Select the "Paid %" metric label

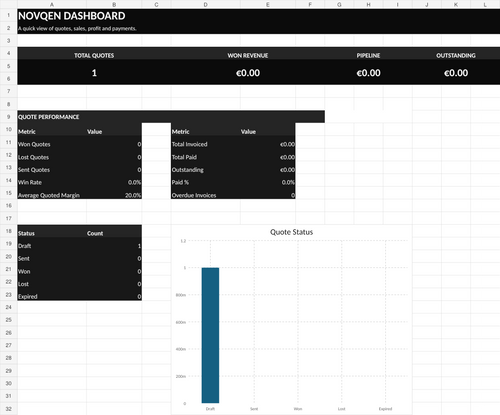coord(180,182)
